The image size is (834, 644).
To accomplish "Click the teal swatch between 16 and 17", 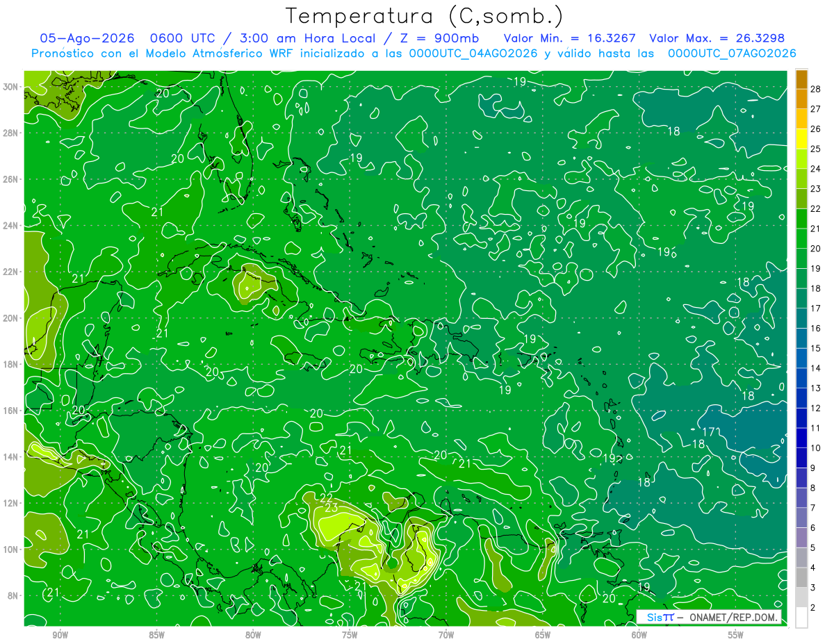I will pos(801,318).
